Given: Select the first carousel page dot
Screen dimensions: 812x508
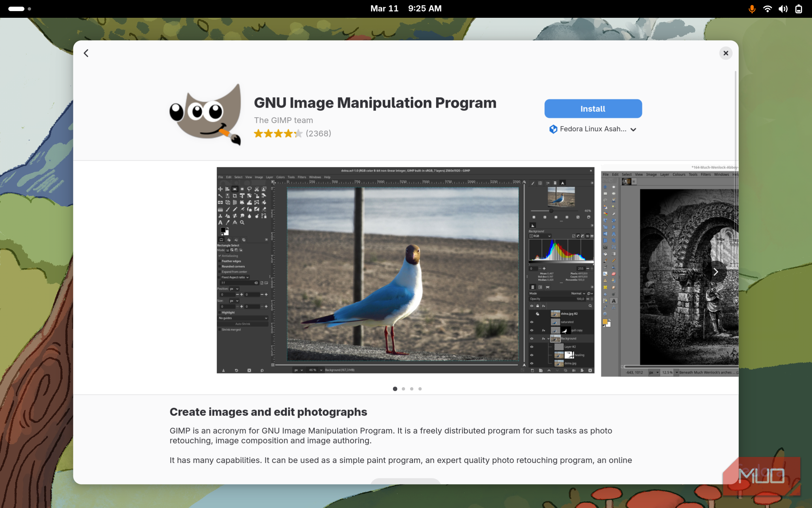Looking at the screenshot, I should pos(395,389).
